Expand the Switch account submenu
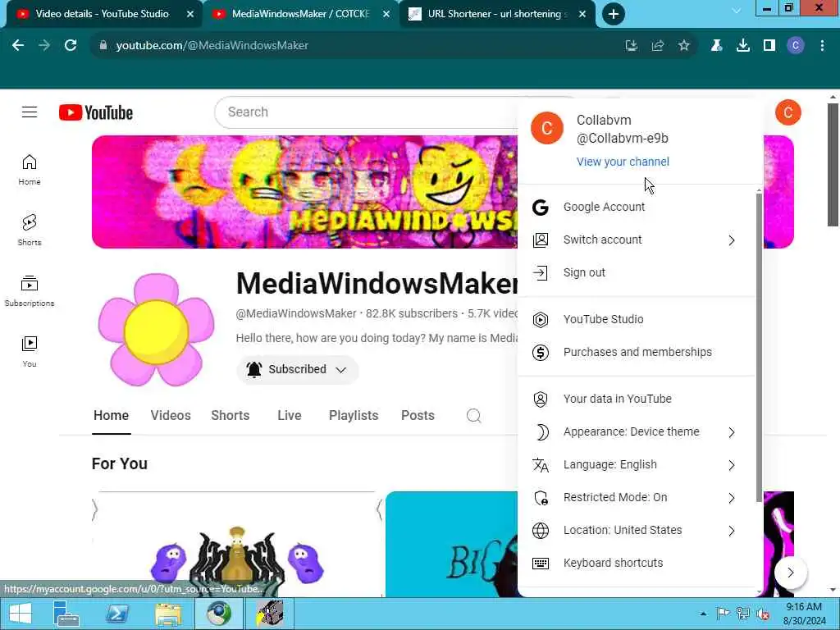This screenshot has height=630, width=840. 731,240
